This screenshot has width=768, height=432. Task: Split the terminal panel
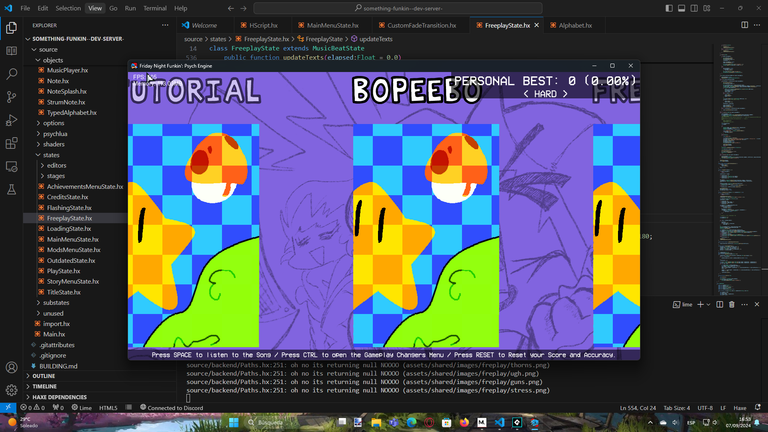(720, 305)
